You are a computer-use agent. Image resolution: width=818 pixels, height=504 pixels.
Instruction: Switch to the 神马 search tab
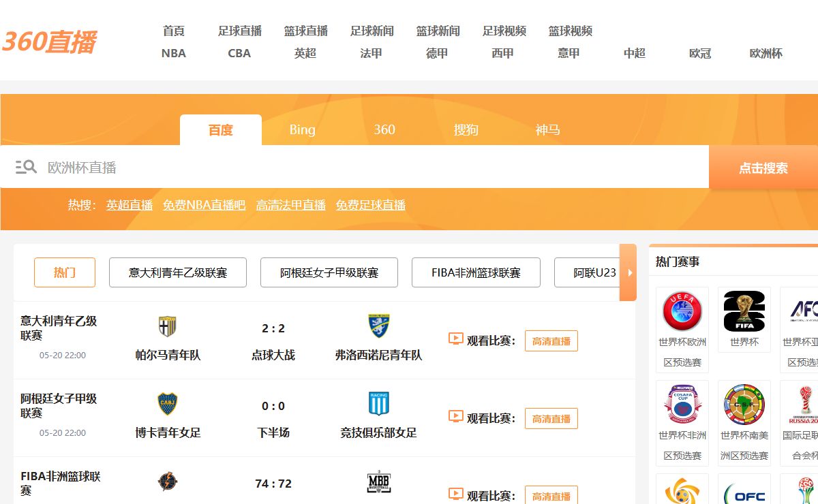pyautogui.click(x=548, y=129)
